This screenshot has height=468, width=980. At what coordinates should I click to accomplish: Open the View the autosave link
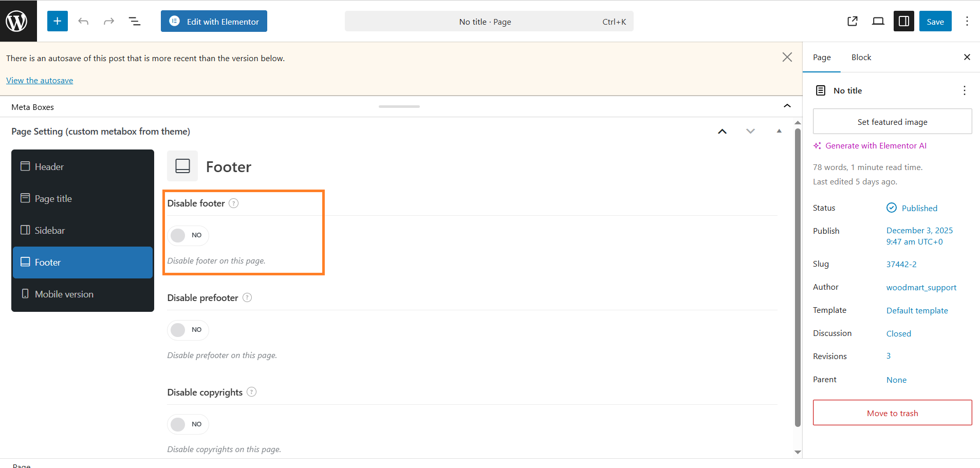40,81
